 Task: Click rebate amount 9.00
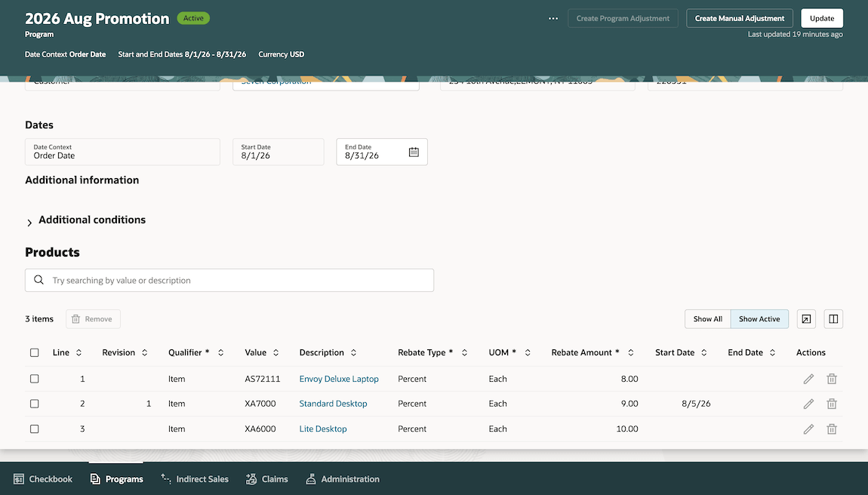(x=629, y=404)
